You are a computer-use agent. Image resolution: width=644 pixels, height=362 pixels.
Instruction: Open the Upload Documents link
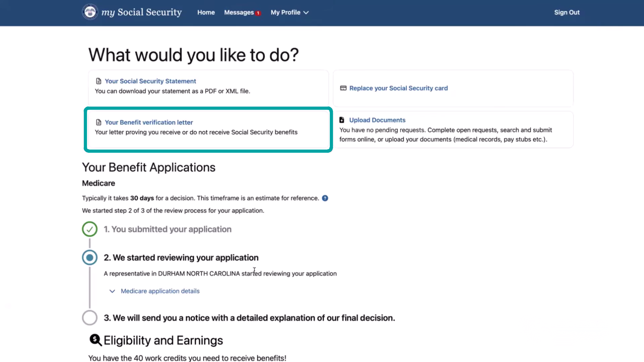coord(377,120)
